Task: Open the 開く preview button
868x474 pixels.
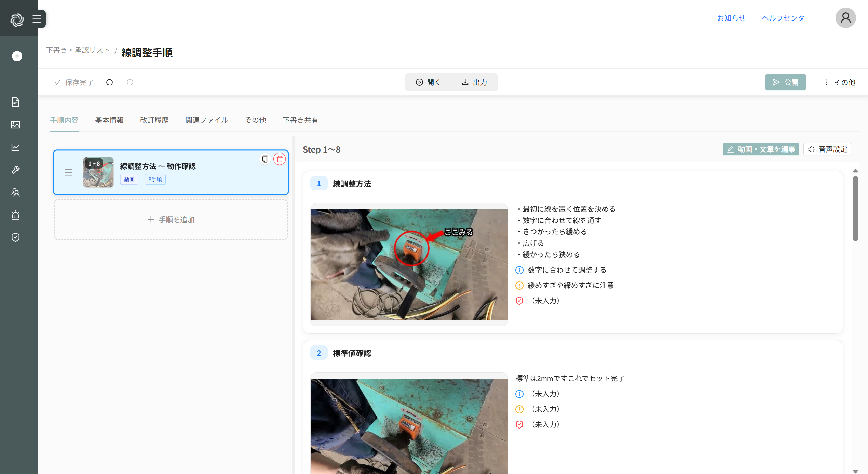Action: [x=428, y=82]
